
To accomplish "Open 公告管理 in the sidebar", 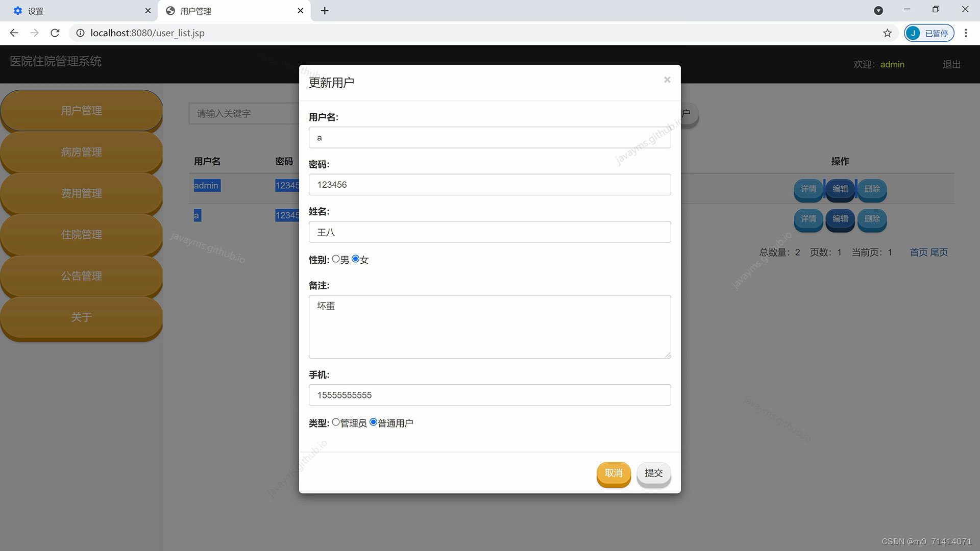I will click(82, 276).
